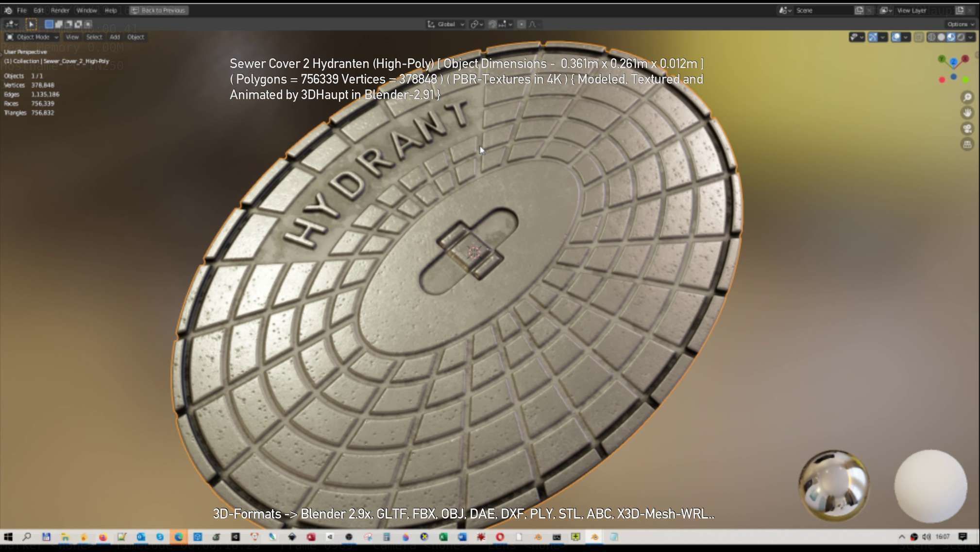
Task: Open the viewport Select menu
Action: pos(94,37)
